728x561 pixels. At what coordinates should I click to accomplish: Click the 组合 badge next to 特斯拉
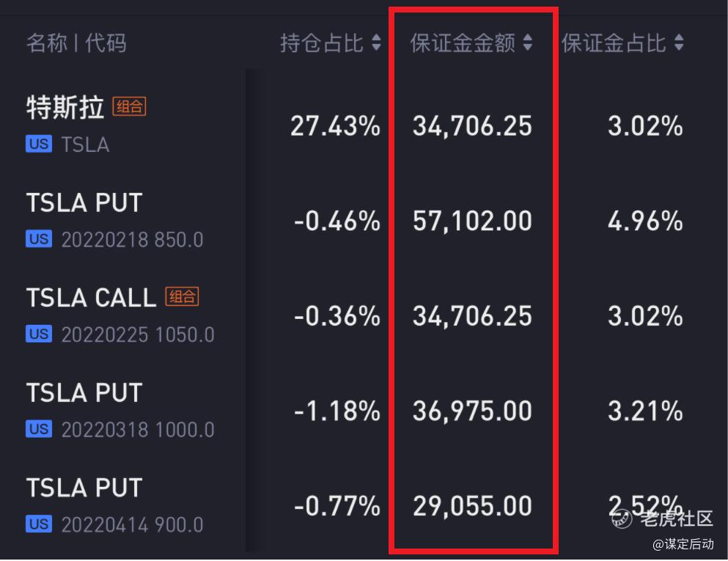click(x=130, y=107)
